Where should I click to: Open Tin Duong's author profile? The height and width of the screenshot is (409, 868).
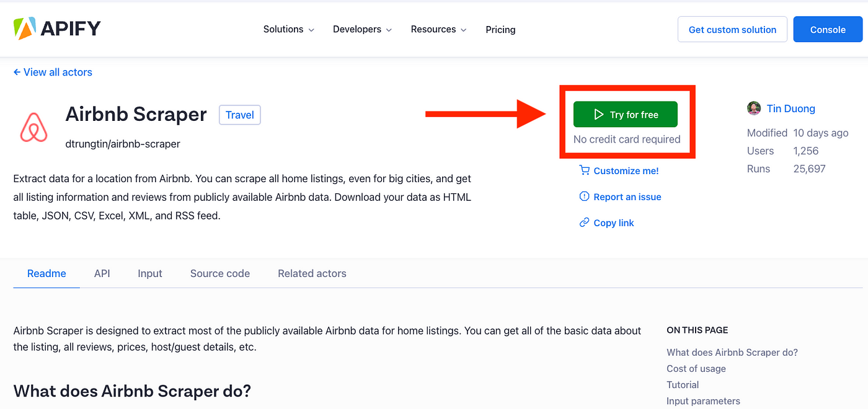(x=790, y=108)
